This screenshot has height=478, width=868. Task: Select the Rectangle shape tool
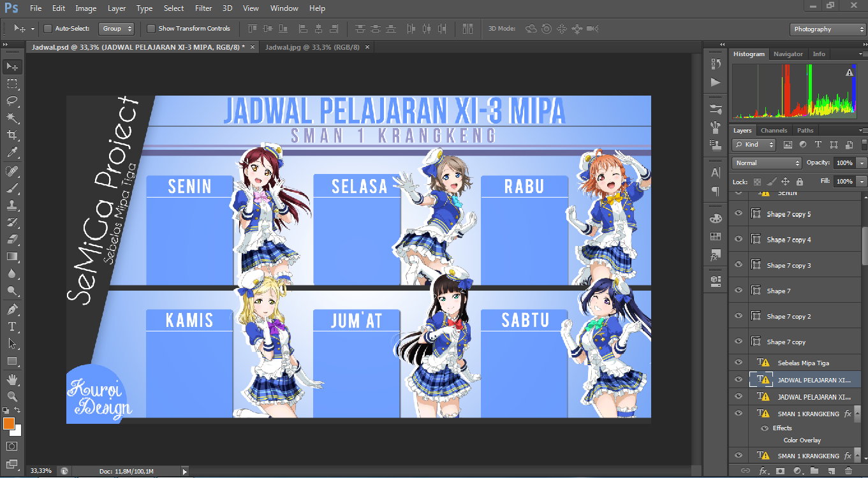click(x=12, y=361)
